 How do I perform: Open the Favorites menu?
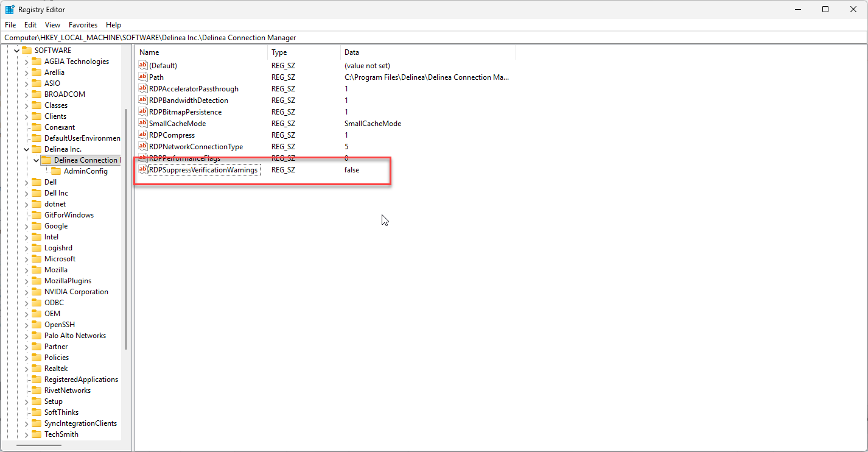coord(83,25)
